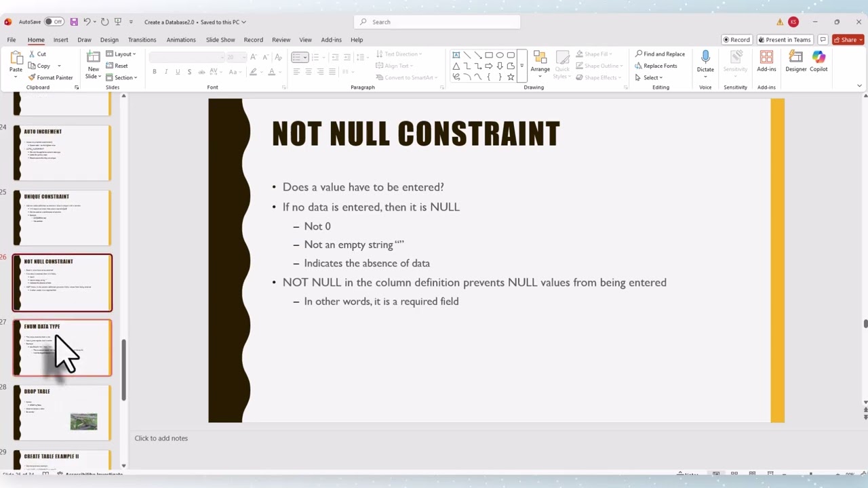Select the Auto Increment slide thumbnail

[x=62, y=152]
